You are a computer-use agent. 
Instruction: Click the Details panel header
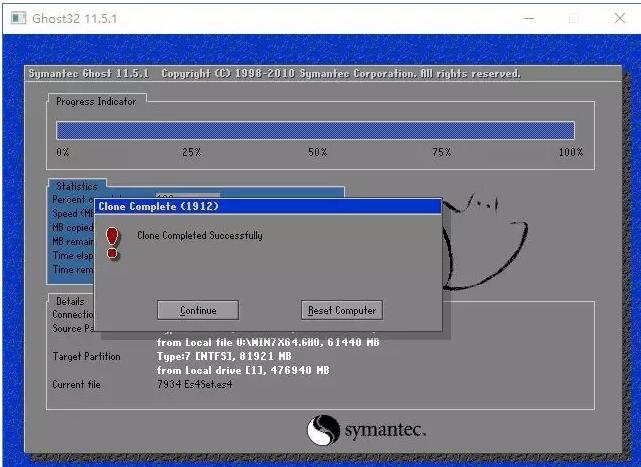point(70,301)
